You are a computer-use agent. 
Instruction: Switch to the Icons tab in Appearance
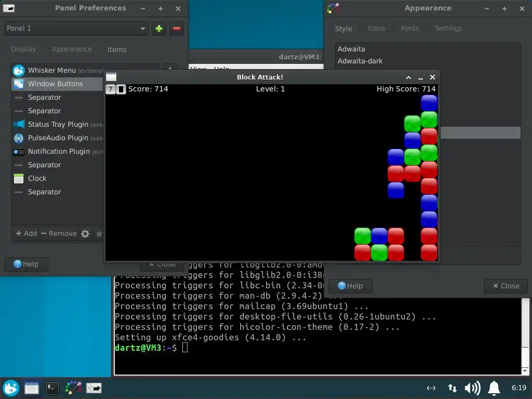click(x=377, y=28)
